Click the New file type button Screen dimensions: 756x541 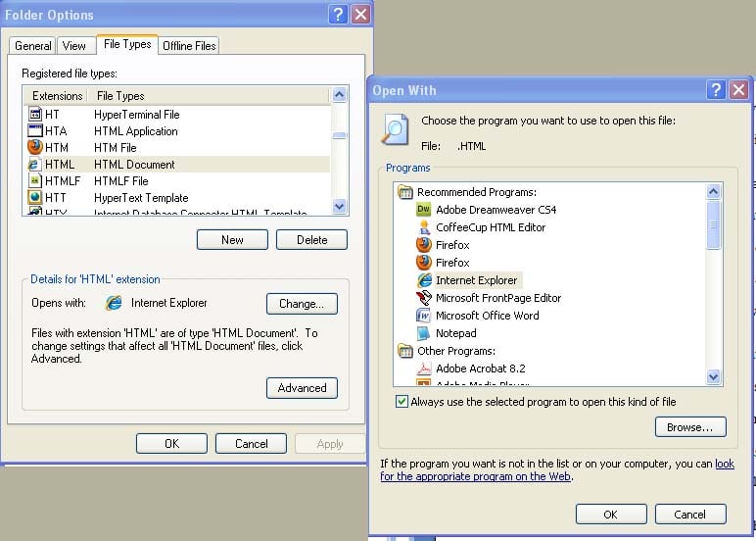pyautogui.click(x=232, y=240)
